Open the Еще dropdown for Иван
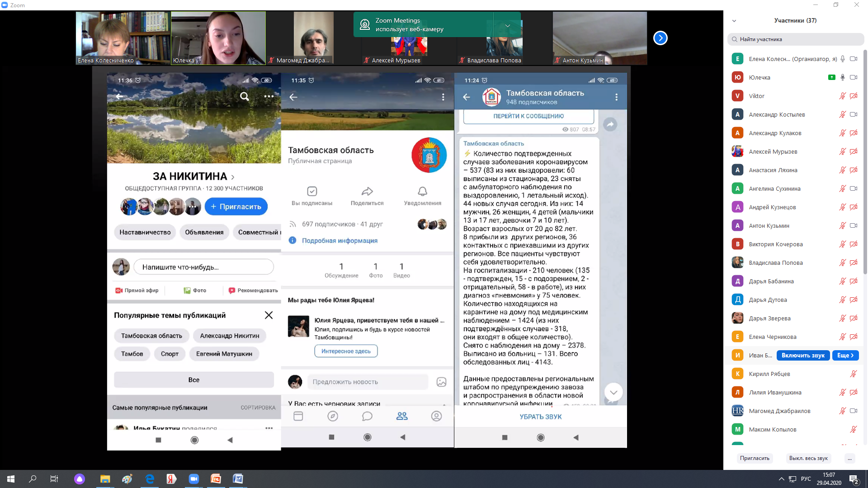The height and width of the screenshot is (488, 868). [x=845, y=355]
